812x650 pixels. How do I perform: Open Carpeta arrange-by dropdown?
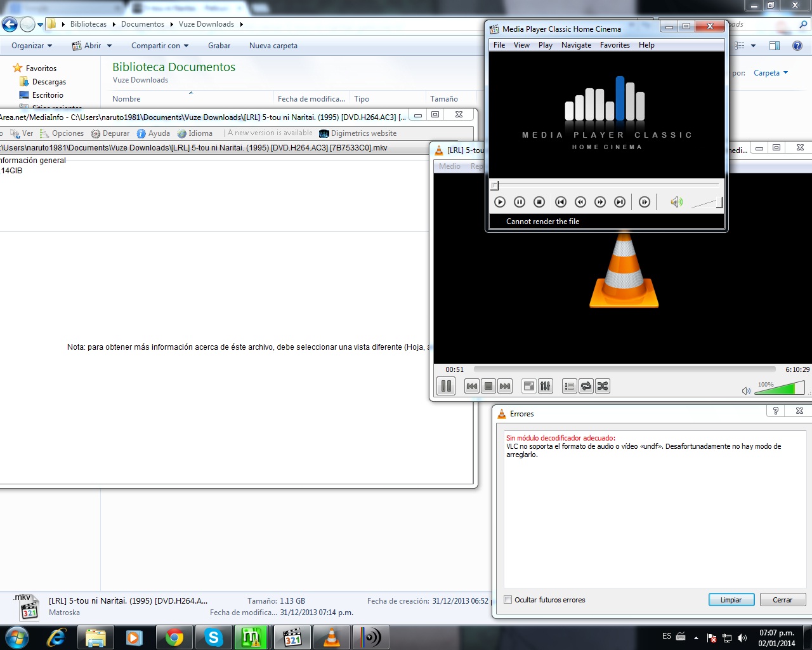[771, 73]
